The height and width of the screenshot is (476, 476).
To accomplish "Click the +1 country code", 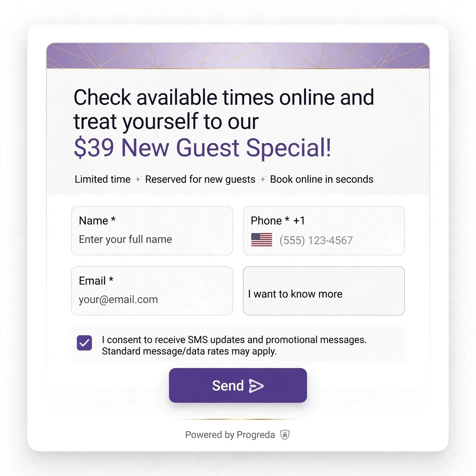I will [x=299, y=221].
